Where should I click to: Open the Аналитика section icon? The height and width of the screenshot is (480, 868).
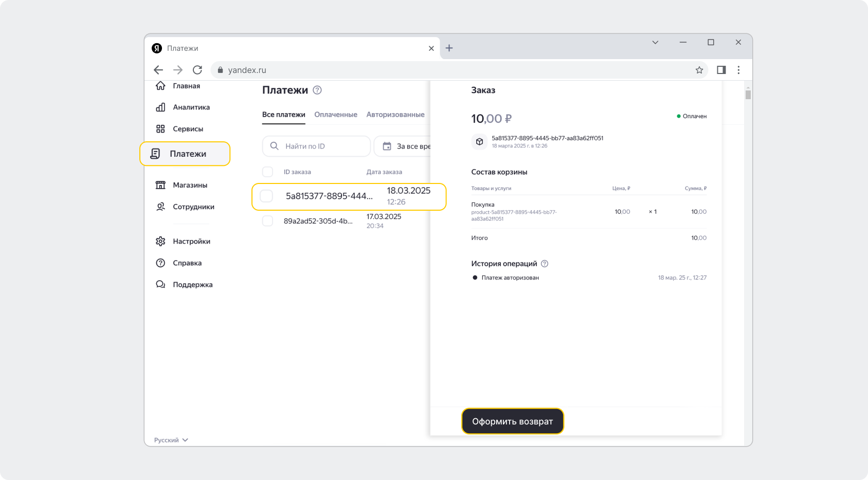pyautogui.click(x=160, y=107)
